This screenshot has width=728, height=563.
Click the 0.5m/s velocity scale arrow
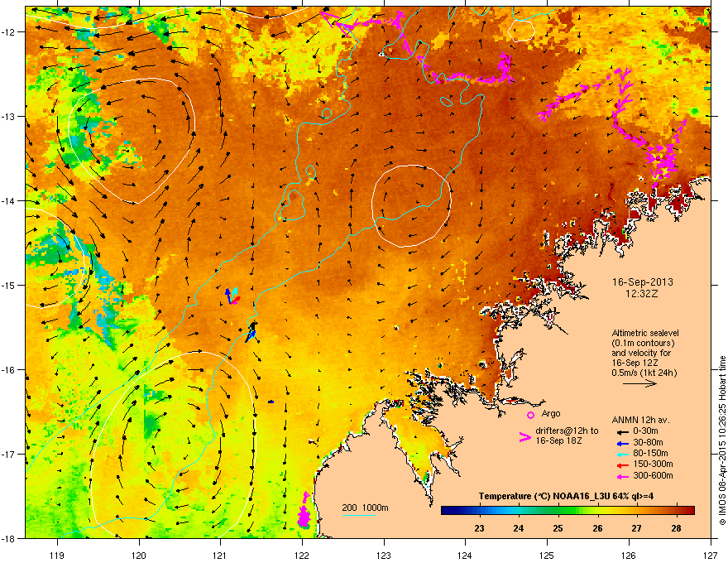[x=639, y=383]
